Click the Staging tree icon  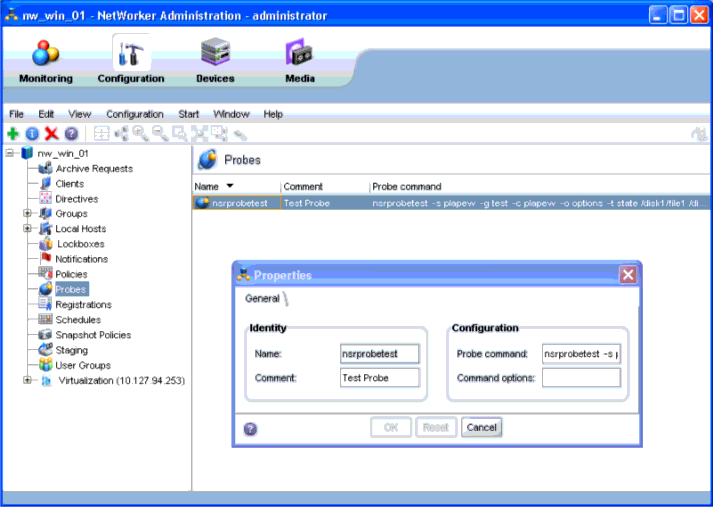[x=45, y=349]
